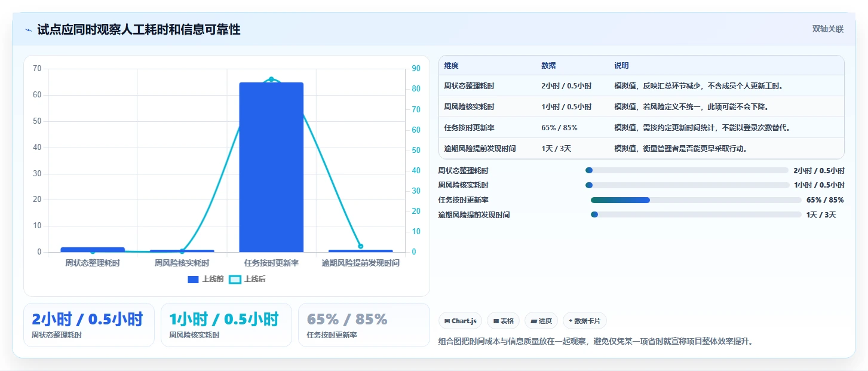Click the 任务按时更新率 table cell

tap(469, 127)
